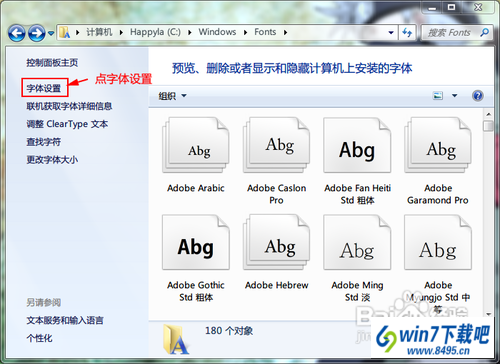This screenshot has height=364, width=500.
Task: Open 文本服务和输入语言 link
Action: [x=65, y=320]
